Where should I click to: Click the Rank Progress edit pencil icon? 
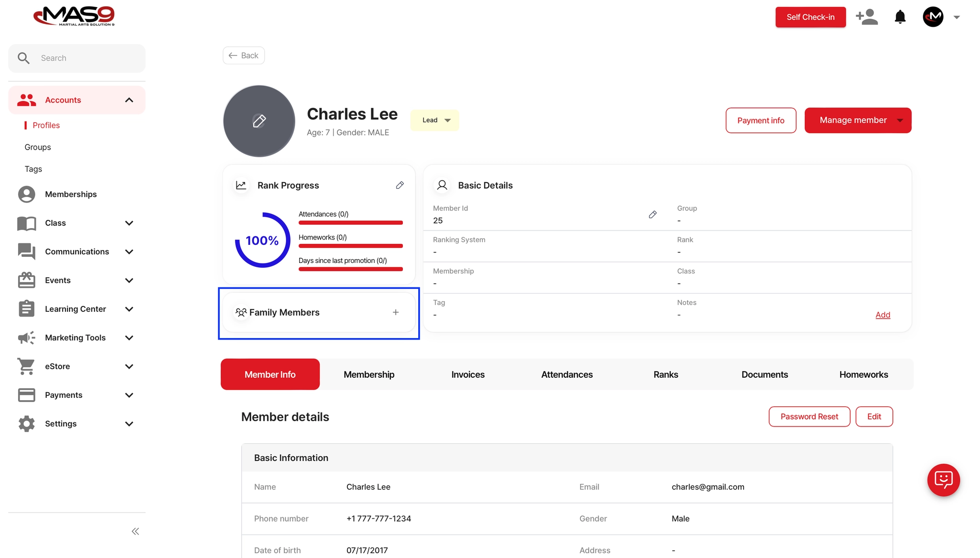tap(400, 185)
